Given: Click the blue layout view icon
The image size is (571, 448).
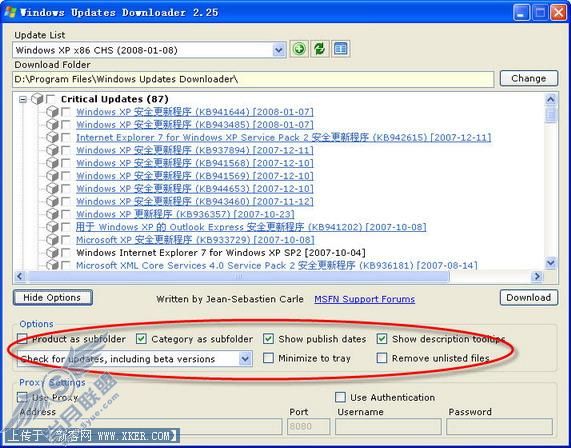Looking at the screenshot, I should (340, 49).
